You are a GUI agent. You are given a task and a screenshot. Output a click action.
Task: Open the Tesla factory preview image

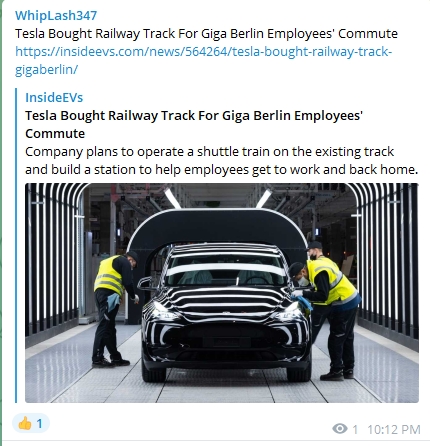(222, 293)
